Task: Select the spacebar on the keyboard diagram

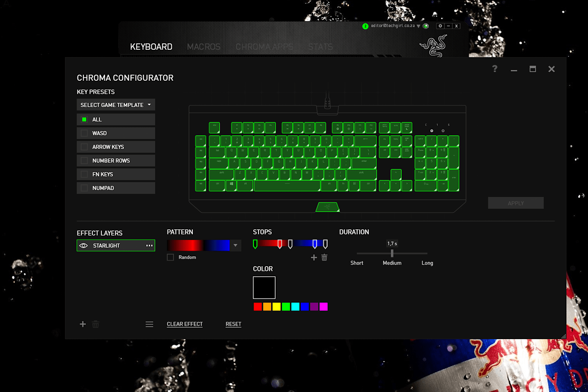Action: tap(287, 186)
